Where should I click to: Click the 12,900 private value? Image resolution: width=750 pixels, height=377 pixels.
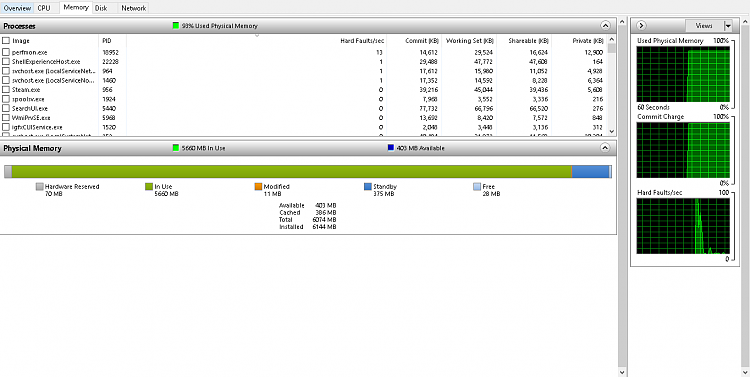coord(593,52)
